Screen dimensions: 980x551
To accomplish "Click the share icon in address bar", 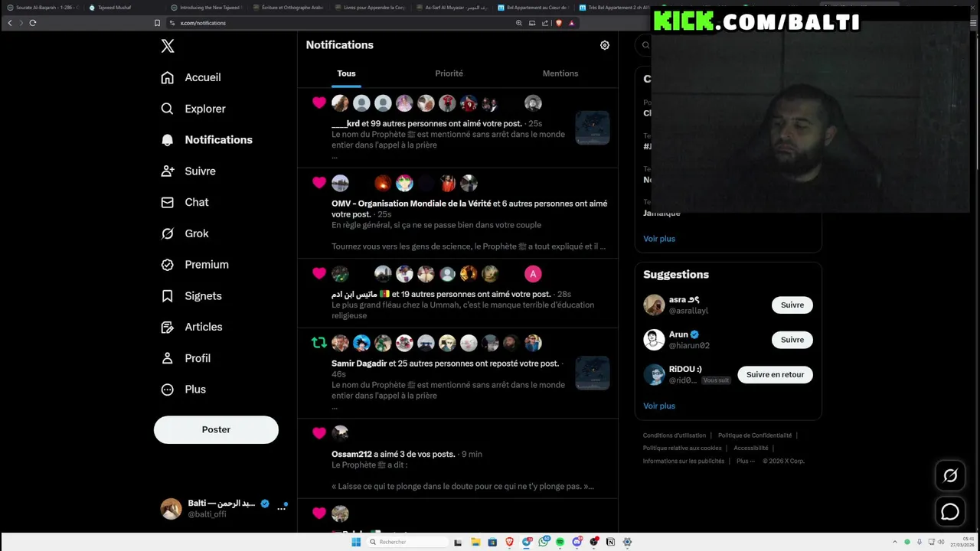I will coord(544,23).
